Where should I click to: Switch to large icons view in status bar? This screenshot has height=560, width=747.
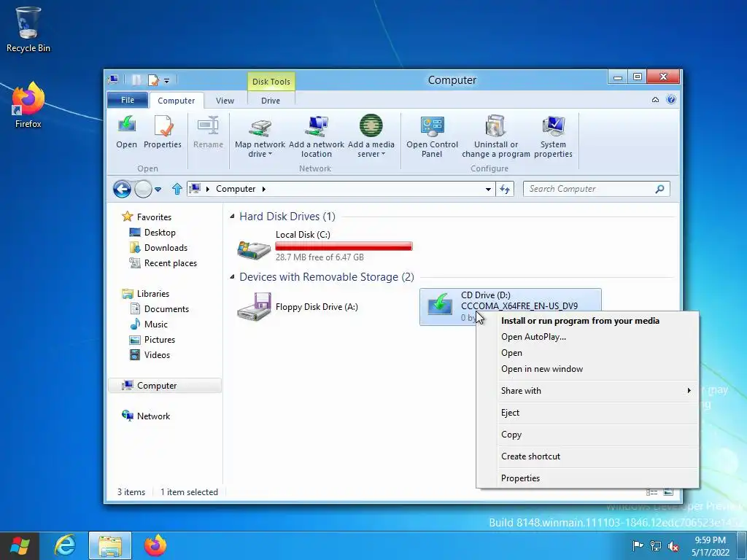tap(668, 492)
